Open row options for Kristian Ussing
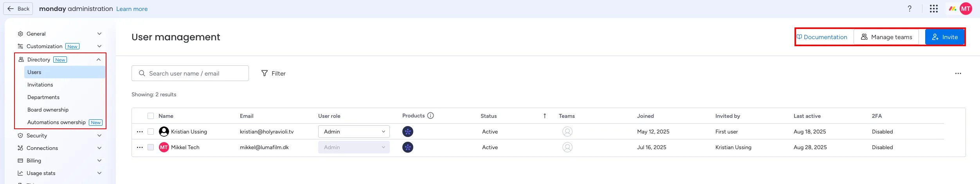The width and height of the screenshot is (980, 184). coord(140,132)
